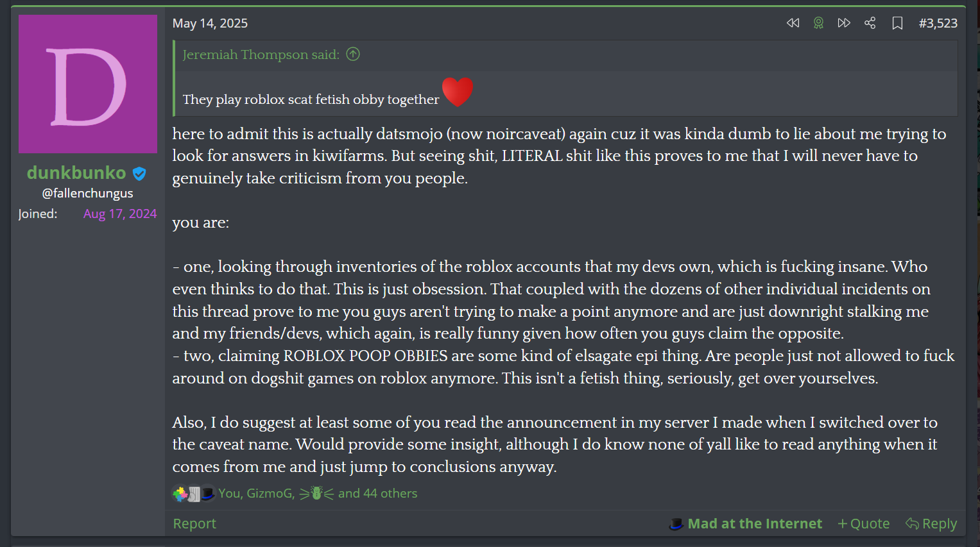Image resolution: width=980 pixels, height=547 pixels.
Task: Jump to next post via fast-forward icon
Action: [844, 23]
